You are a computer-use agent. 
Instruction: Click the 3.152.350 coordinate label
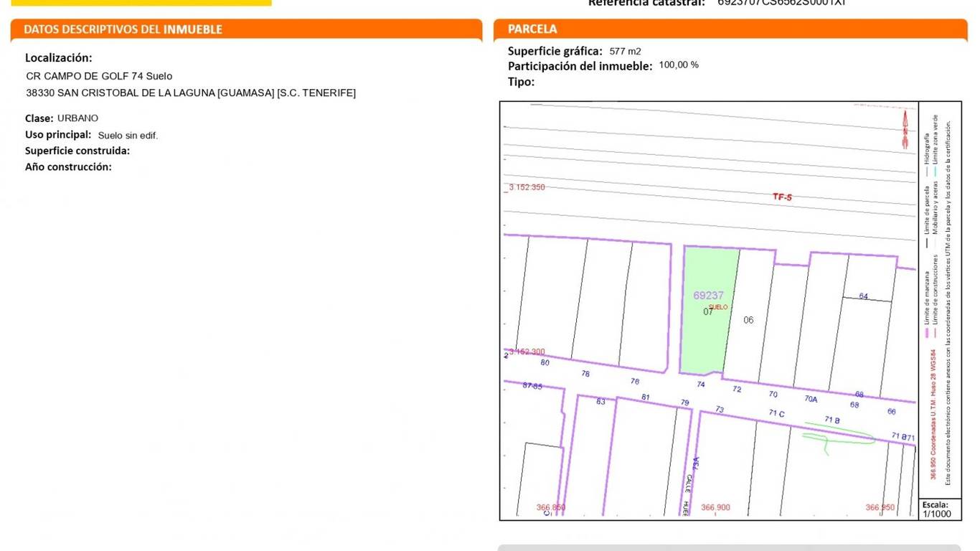click(527, 187)
